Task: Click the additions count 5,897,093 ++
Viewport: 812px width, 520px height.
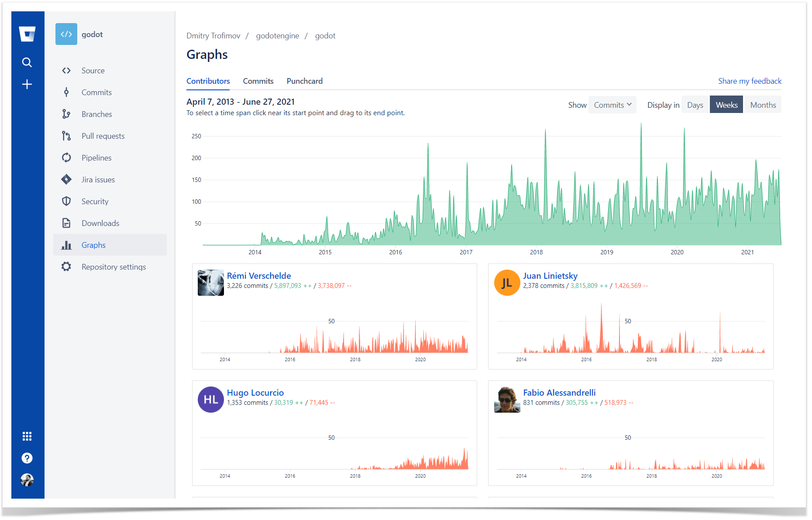Action: point(293,286)
